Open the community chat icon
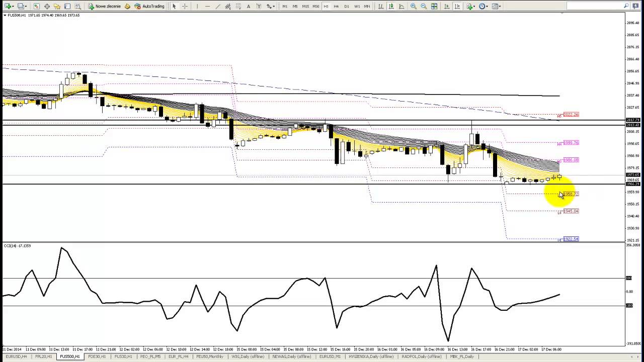The height and width of the screenshot is (362, 644). coord(636,6)
